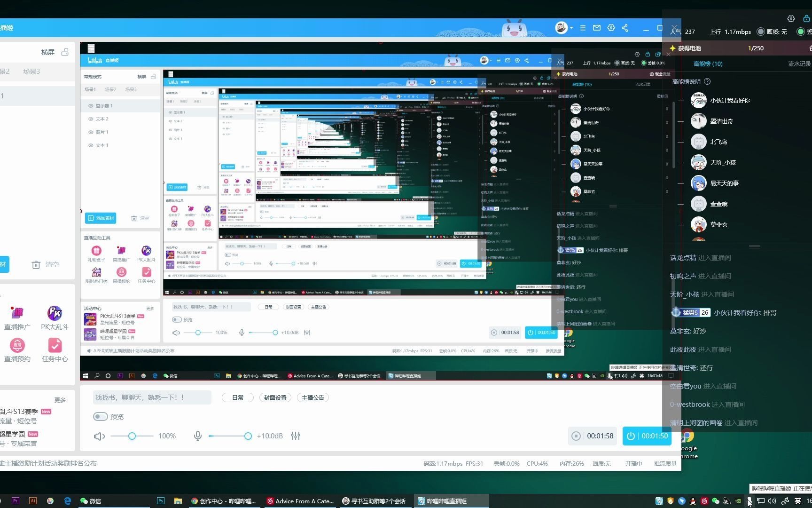Open the 直播推广 tool
The width and height of the screenshot is (812, 508).
[17, 318]
